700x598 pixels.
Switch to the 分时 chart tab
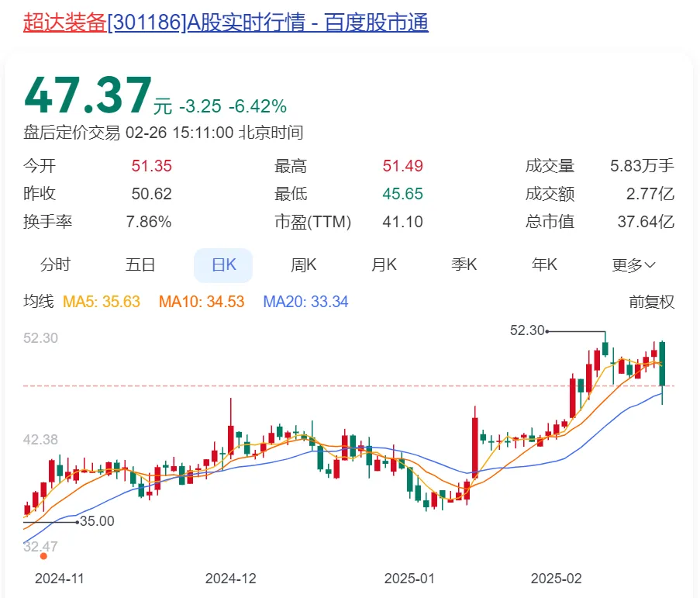click(55, 264)
